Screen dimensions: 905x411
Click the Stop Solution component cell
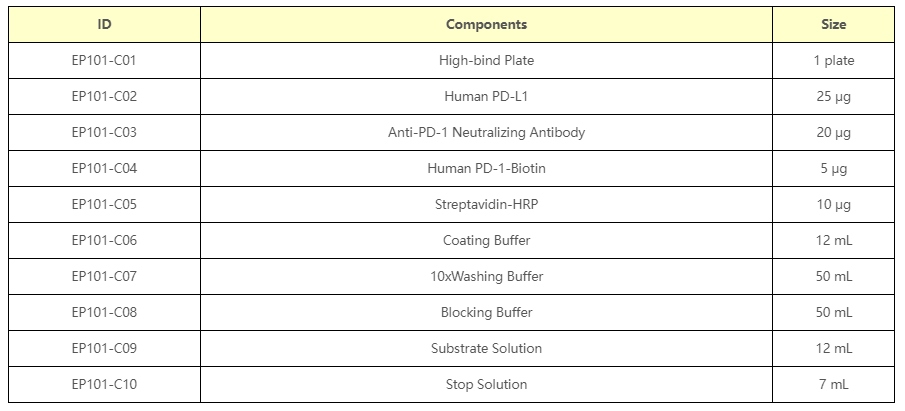click(486, 384)
